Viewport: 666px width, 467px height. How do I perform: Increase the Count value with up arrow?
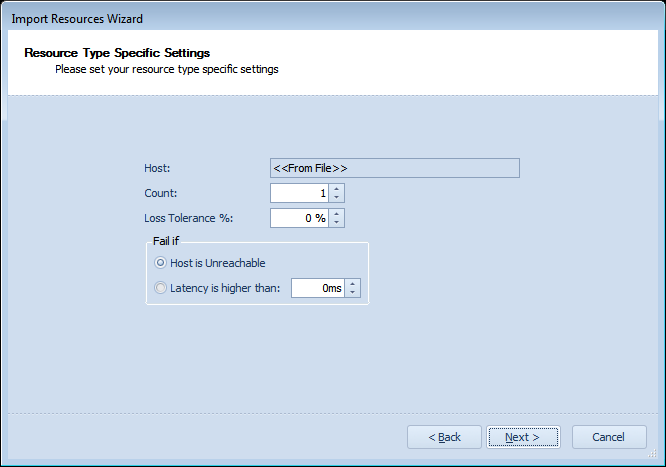point(336,189)
